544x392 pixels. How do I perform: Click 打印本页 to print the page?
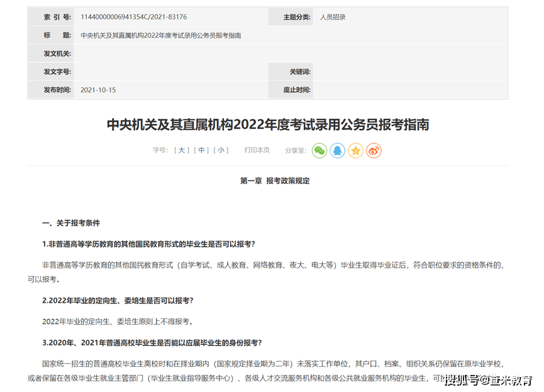257,150
